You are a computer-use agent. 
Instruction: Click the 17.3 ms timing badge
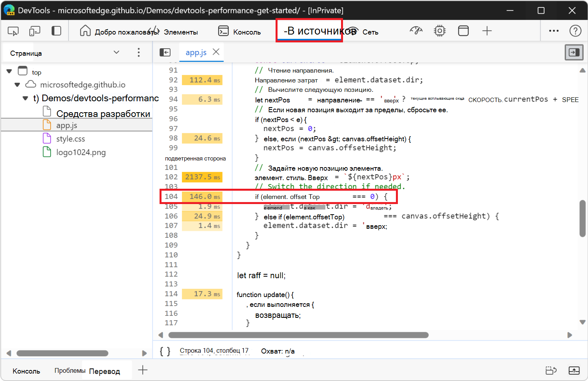202,294
